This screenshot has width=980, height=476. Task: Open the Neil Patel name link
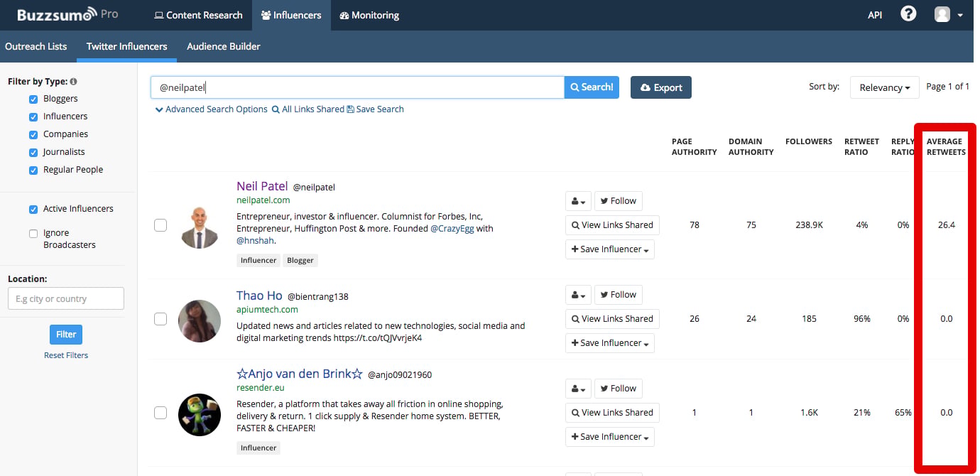(x=262, y=186)
